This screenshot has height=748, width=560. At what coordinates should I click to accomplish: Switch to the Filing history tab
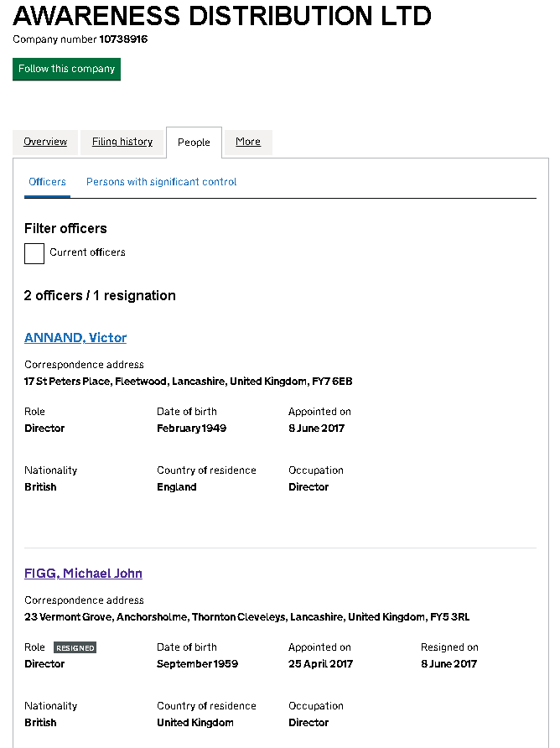click(122, 142)
